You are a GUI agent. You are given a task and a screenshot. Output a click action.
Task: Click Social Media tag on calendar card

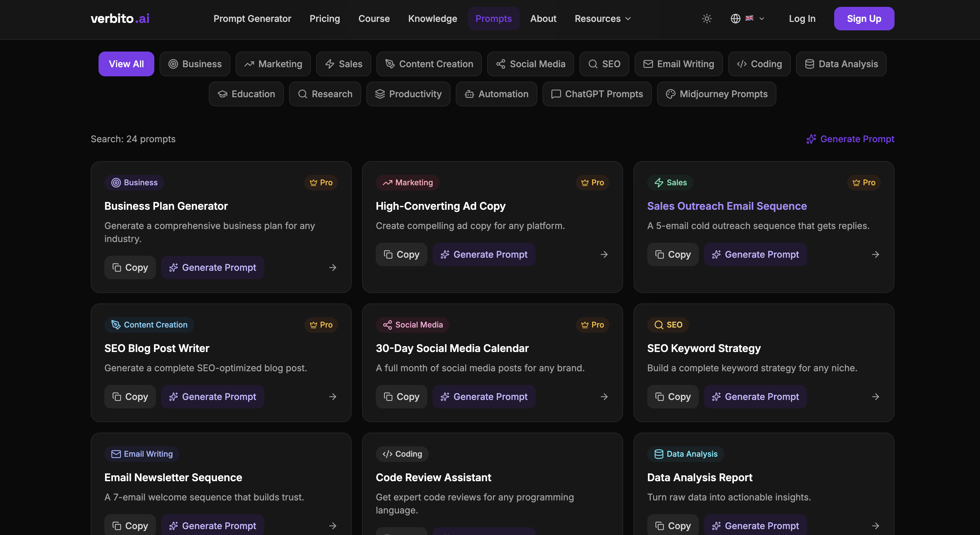tap(412, 325)
